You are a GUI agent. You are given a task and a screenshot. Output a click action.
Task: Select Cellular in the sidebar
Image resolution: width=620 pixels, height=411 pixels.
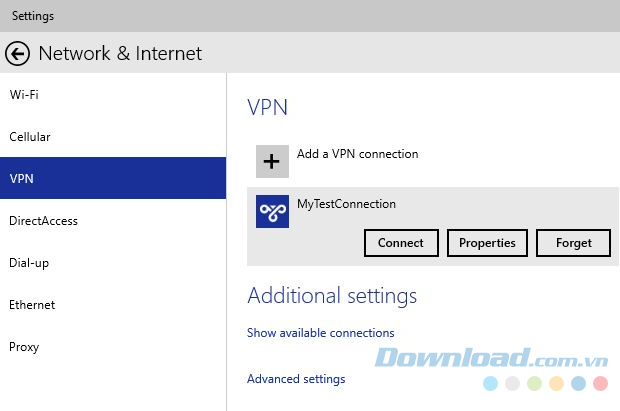pyautogui.click(x=30, y=137)
